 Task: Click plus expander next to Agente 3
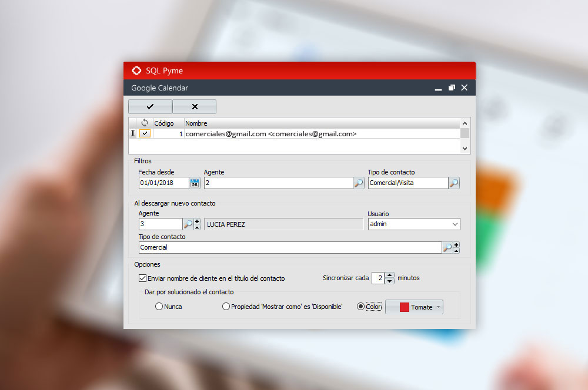(x=197, y=221)
